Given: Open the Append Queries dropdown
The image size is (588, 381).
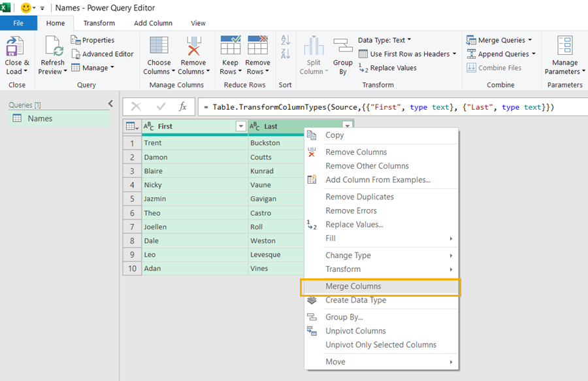Looking at the screenshot, I should (534, 54).
